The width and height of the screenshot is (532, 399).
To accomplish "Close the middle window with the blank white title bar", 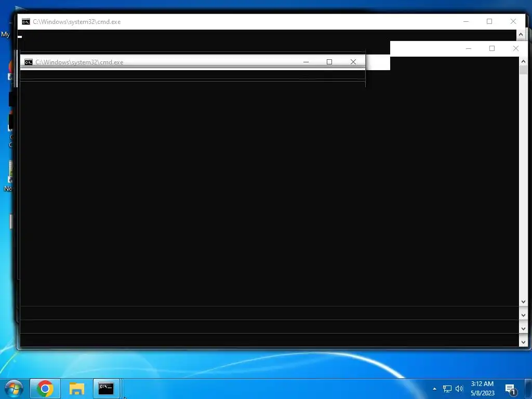I will [x=516, y=48].
